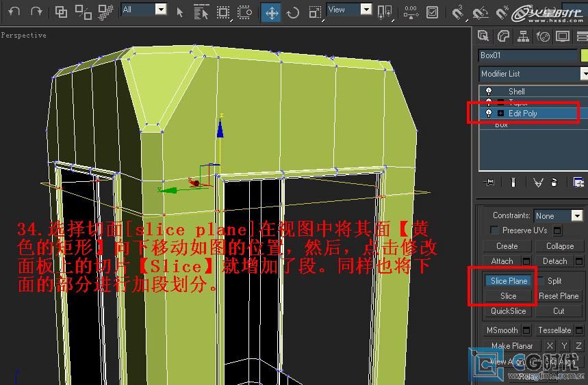Viewport: 588px width, 385px height.
Task: Click Make Unique icon below stack
Action: [x=538, y=183]
